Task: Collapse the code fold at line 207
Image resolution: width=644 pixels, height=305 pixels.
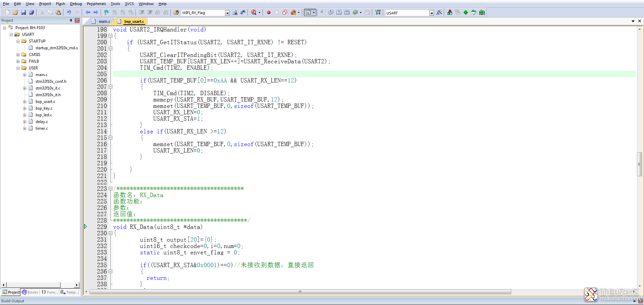Action: point(110,87)
